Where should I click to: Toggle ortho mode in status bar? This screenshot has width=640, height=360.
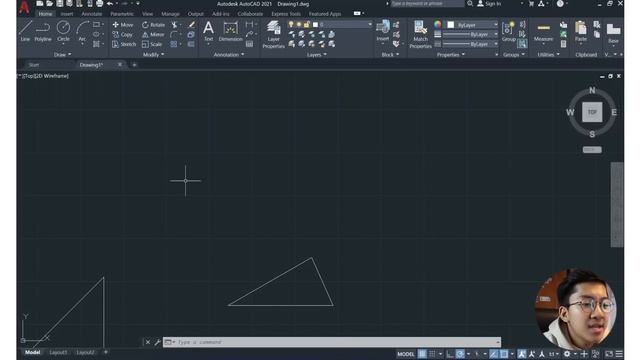point(450,354)
